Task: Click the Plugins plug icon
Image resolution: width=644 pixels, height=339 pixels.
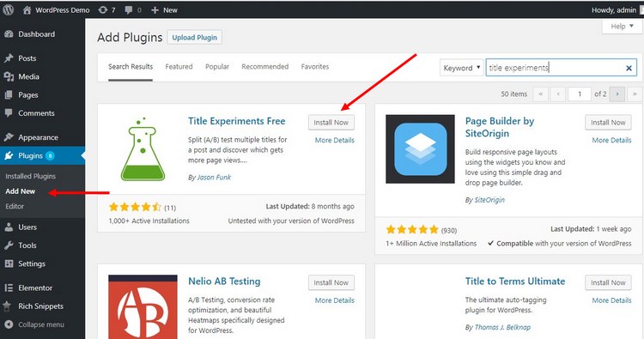Action: [x=9, y=155]
